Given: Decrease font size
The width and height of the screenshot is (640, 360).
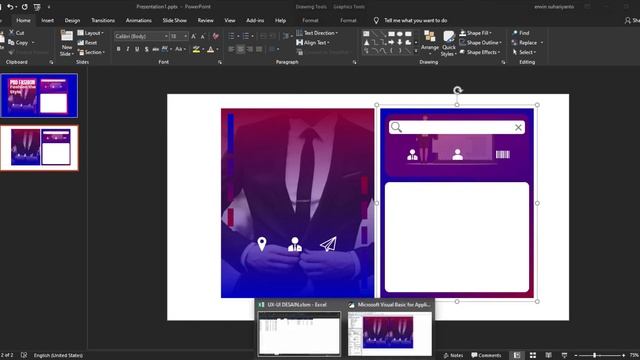Looking at the screenshot, I should (202, 36).
